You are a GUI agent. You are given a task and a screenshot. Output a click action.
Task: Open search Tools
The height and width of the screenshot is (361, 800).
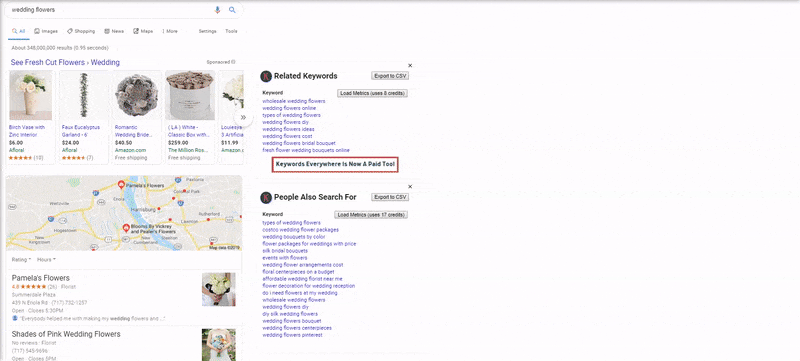click(231, 31)
